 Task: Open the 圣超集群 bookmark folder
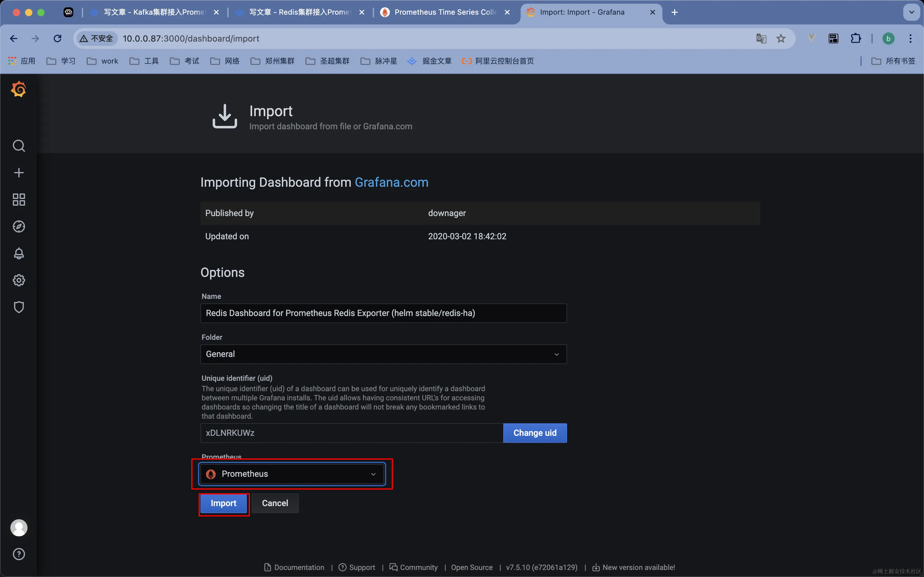click(327, 61)
